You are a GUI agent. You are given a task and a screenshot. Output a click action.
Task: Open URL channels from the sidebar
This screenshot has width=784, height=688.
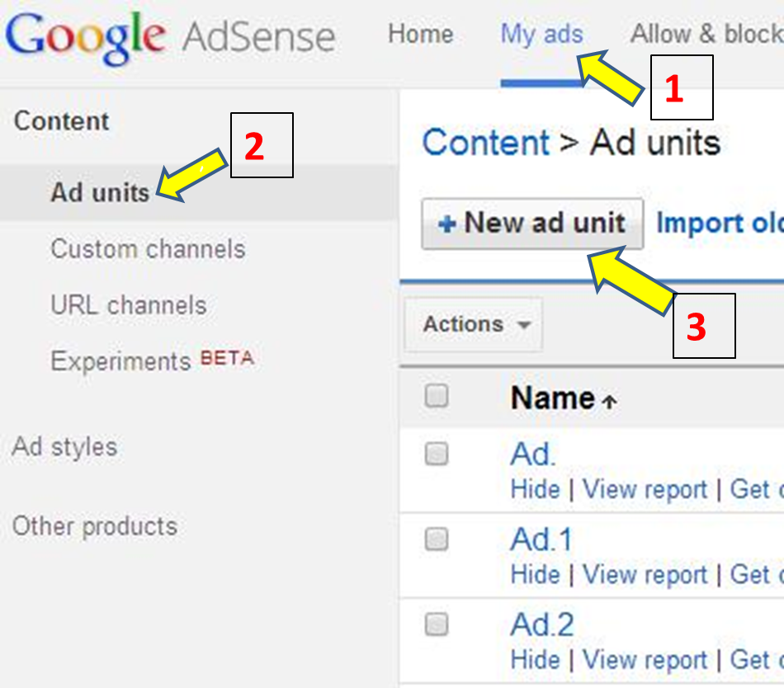pyautogui.click(x=129, y=305)
